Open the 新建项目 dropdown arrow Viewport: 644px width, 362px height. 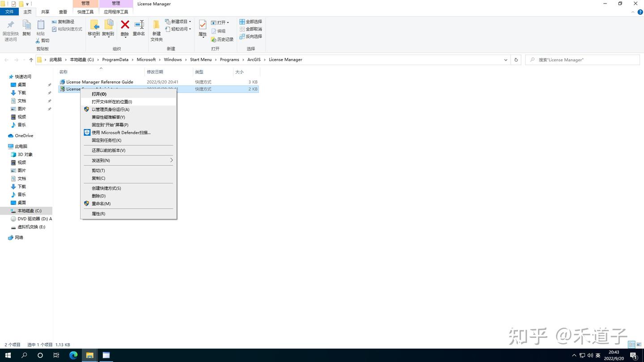[x=190, y=21]
